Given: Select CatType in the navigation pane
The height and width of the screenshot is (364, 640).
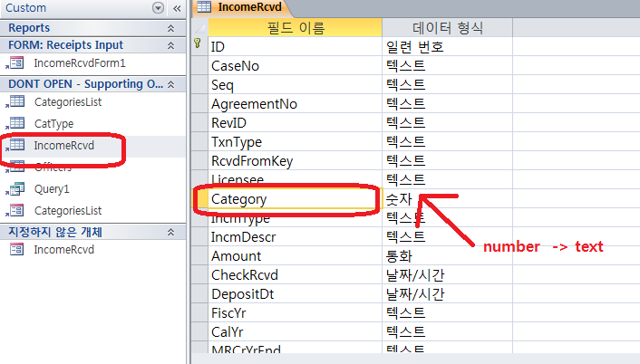Looking at the screenshot, I should point(53,123).
